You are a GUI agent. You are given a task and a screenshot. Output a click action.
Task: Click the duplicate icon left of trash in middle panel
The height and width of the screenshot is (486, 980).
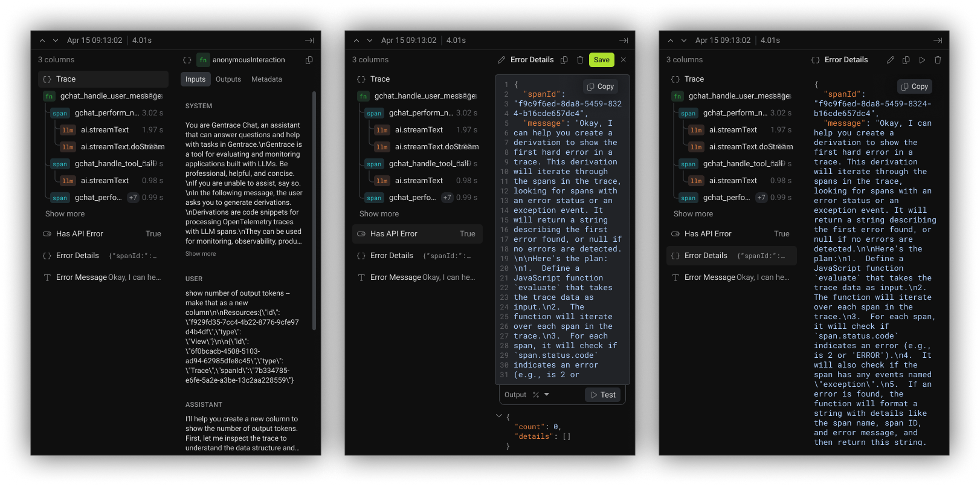coord(564,60)
